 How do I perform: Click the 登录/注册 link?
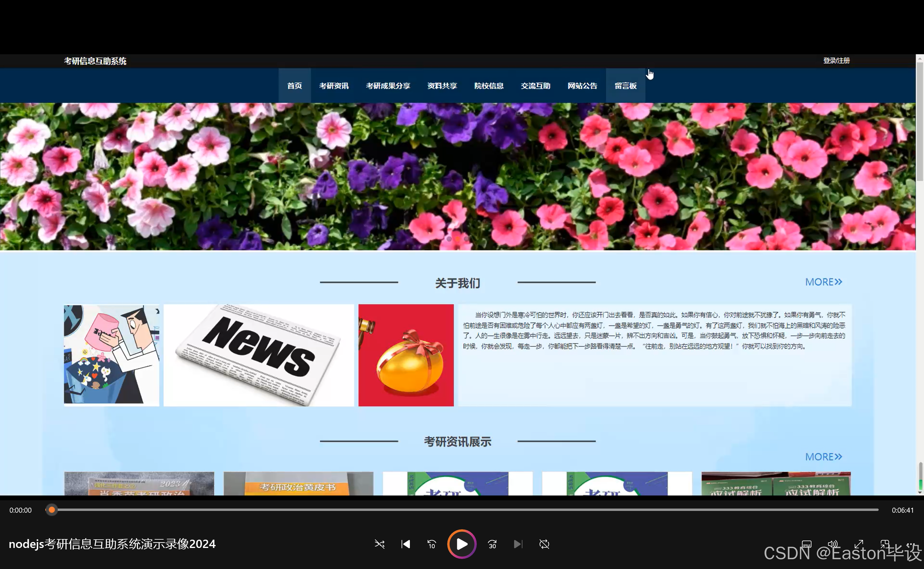tap(836, 60)
